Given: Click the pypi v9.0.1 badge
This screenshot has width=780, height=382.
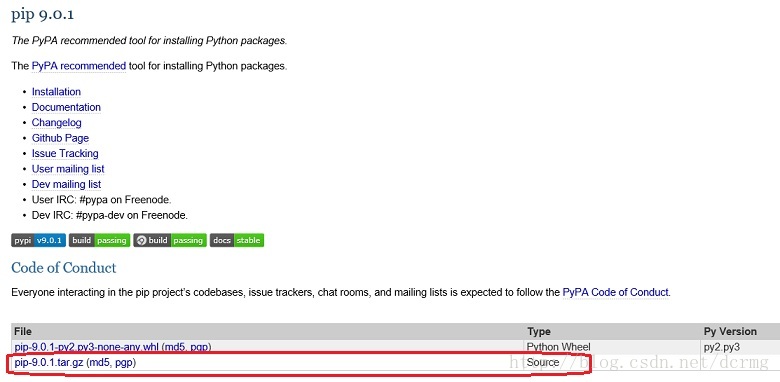Looking at the screenshot, I should tap(38, 240).
